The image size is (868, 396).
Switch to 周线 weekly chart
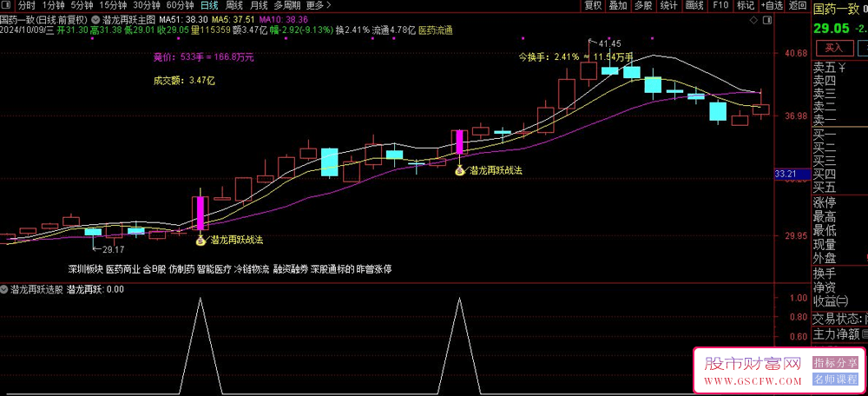point(234,5)
